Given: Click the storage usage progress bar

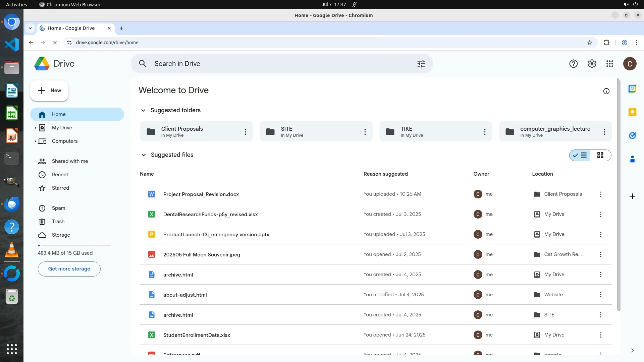Looking at the screenshot, I should pos(74,246).
